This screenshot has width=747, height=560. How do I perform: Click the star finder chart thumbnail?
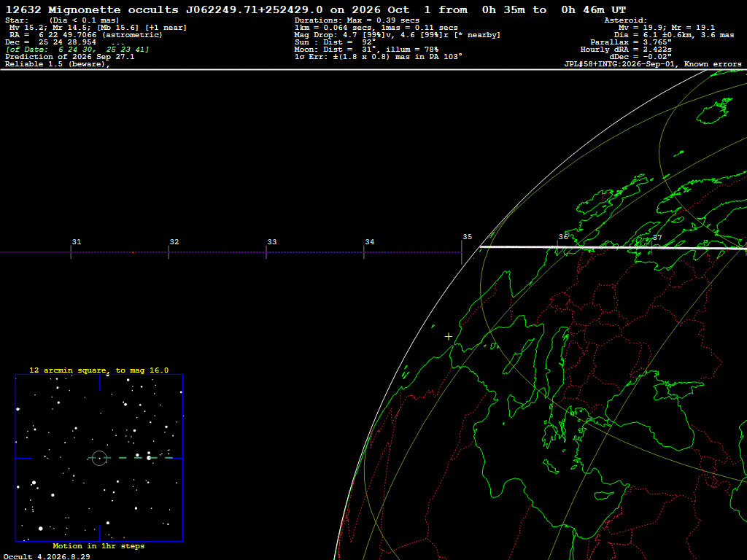click(x=99, y=458)
